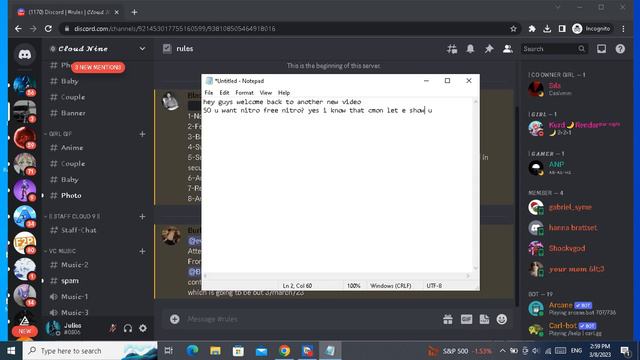640x360 pixels.
Task: Add channel to GIRL GIF category
Action: click(x=142, y=134)
